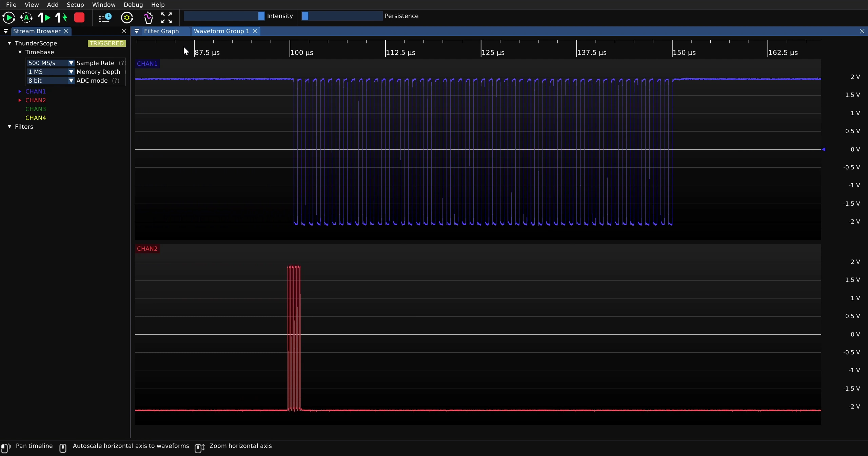
Task: Click the CHAN1 waveform label
Action: tap(147, 64)
